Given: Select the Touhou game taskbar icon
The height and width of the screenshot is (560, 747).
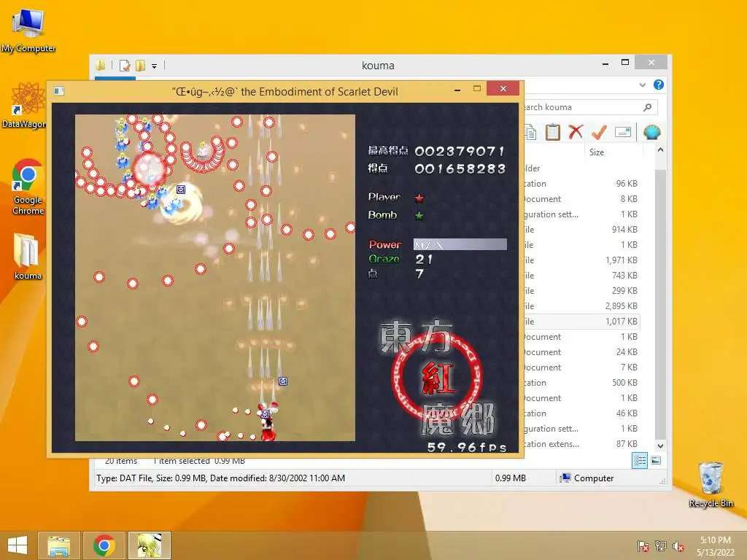Looking at the screenshot, I should (x=150, y=545).
